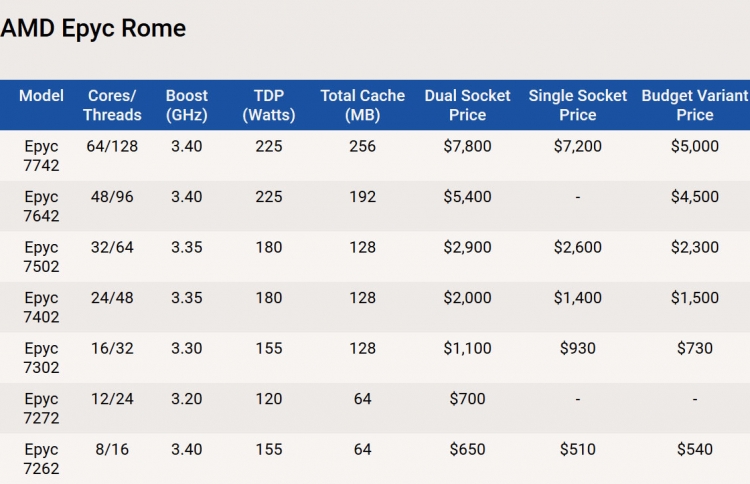The image size is (750, 484).
Task: Select the $930 single socket price
Action: (x=577, y=348)
